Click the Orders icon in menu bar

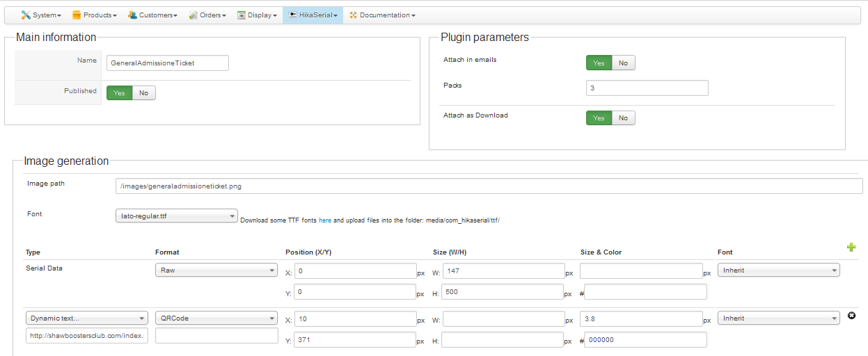tap(193, 15)
